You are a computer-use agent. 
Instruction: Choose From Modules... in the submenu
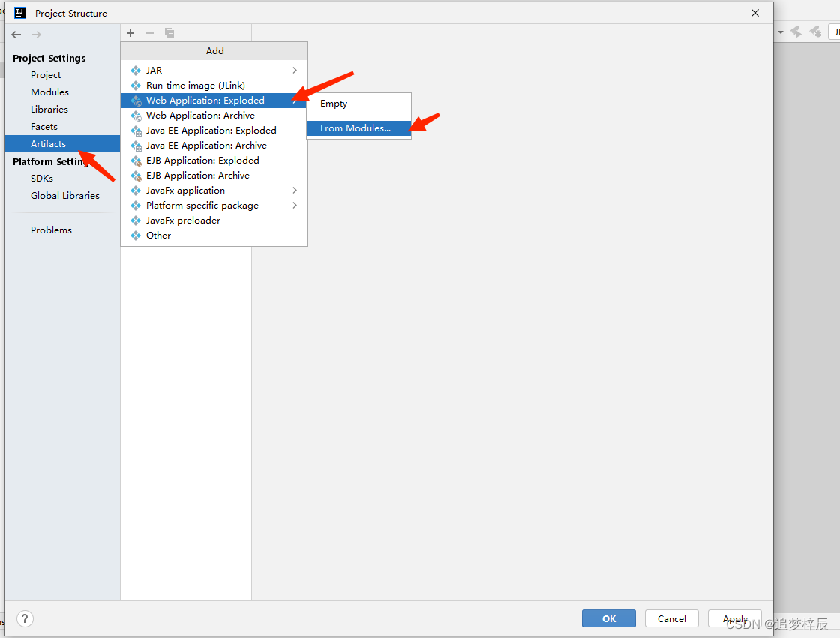[x=359, y=128]
